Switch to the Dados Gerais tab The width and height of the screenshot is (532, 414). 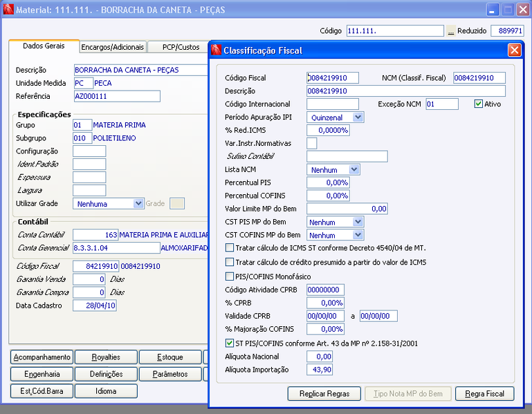(44, 46)
